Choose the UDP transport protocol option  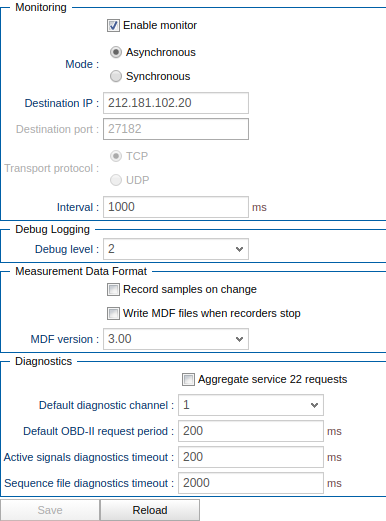tap(116, 180)
